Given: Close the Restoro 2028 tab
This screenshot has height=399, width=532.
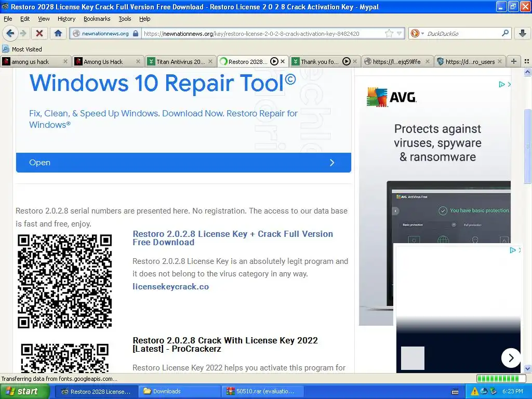Looking at the screenshot, I should click(283, 61).
